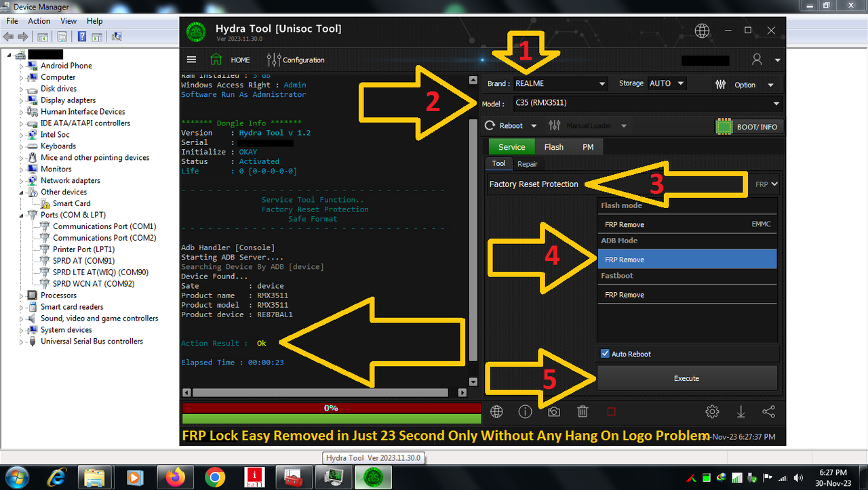The width and height of the screenshot is (868, 490).
Task: Open settings gear in bottom toolbar
Action: 712,411
